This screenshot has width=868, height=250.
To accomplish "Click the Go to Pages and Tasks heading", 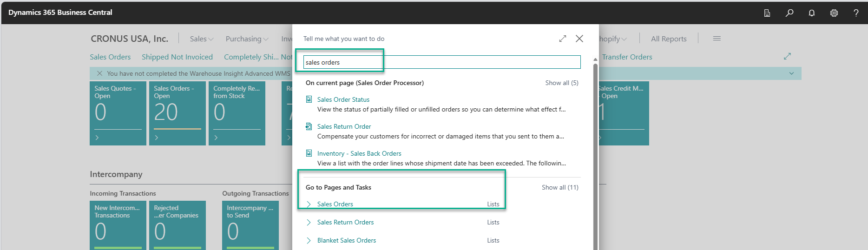I will [338, 187].
